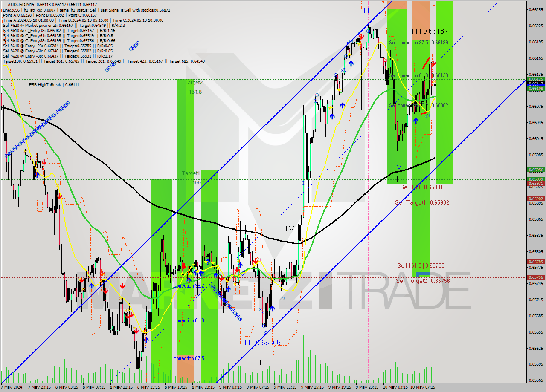Select 'Sell 100 | 0.65931' label
546x392 pixels.
click(x=421, y=187)
